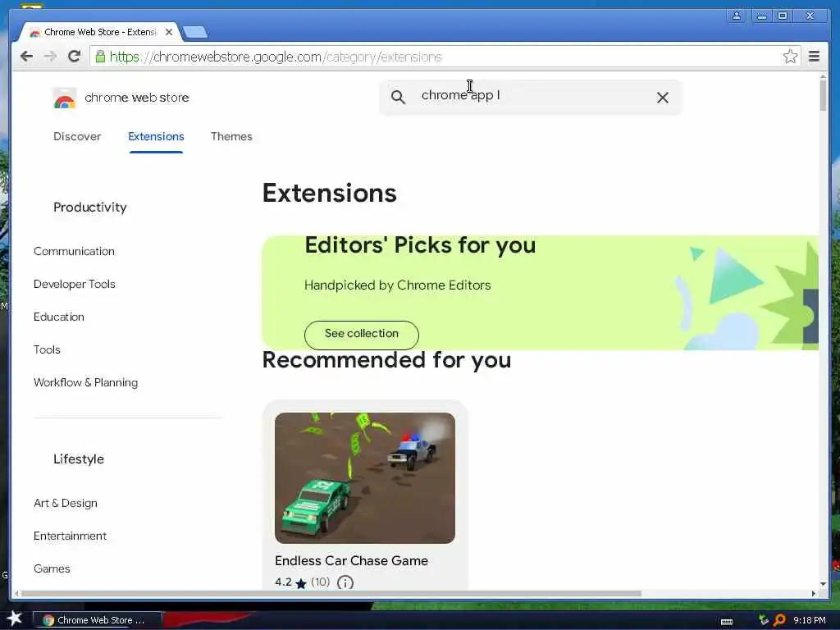Click the scroll left arrow
840x630 pixels.
[x=16, y=594]
